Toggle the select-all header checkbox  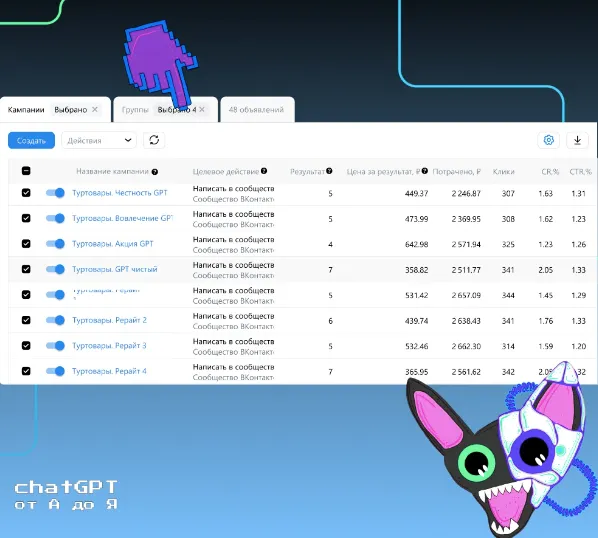[x=26, y=170]
